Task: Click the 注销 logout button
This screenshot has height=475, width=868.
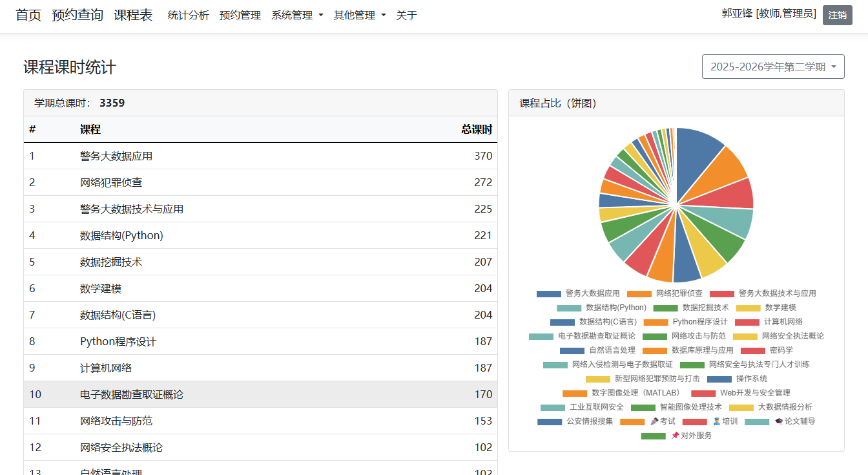Action: [x=837, y=15]
